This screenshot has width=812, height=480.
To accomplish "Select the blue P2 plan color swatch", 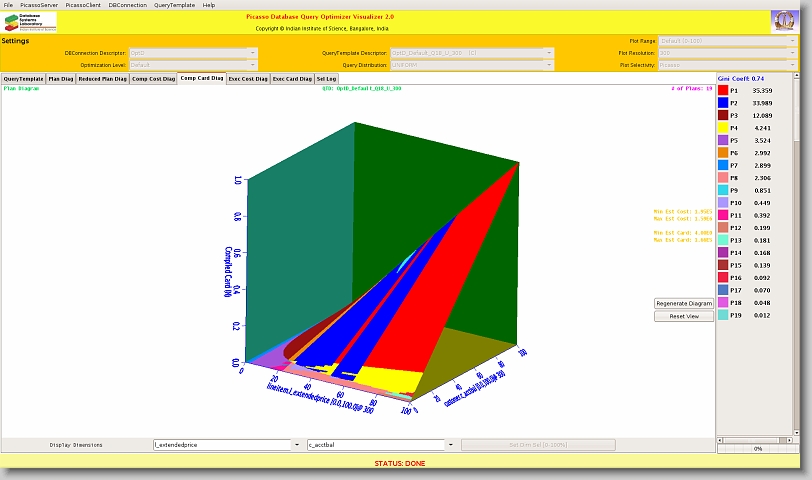I will tap(723, 103).
